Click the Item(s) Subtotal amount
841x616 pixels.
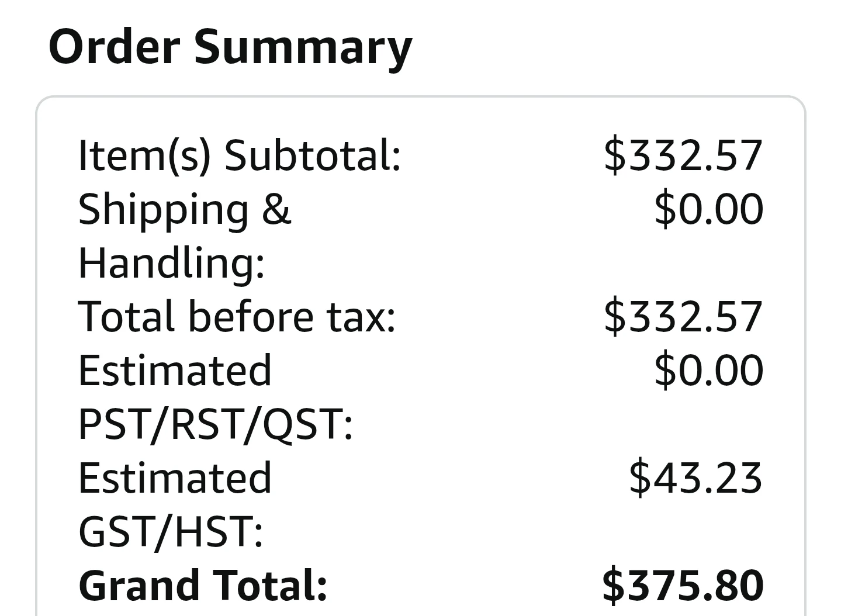tap(683, 155)
